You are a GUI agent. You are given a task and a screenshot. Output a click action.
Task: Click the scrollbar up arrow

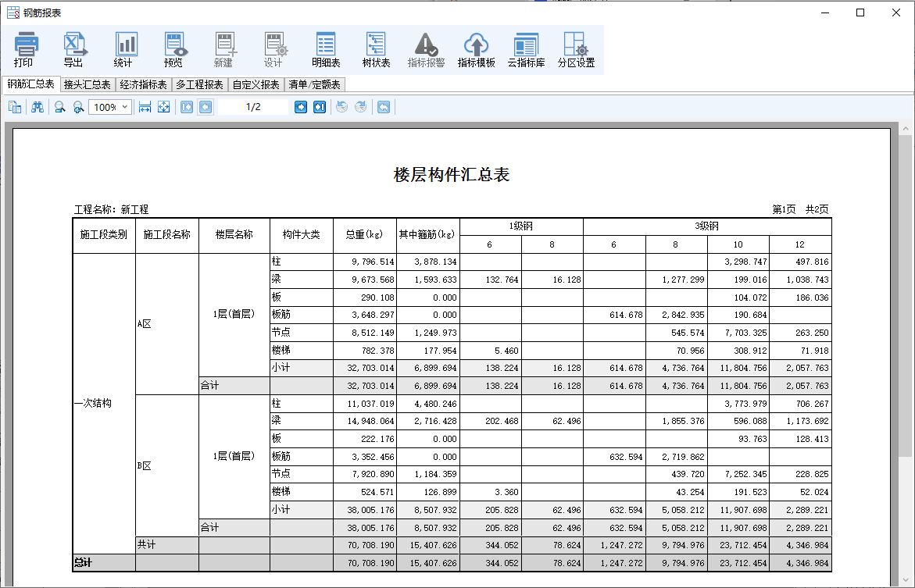(905, 128)
